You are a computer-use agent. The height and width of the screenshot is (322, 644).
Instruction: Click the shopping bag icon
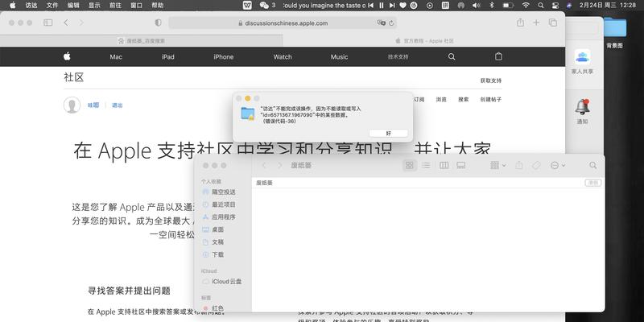[498, 56]
